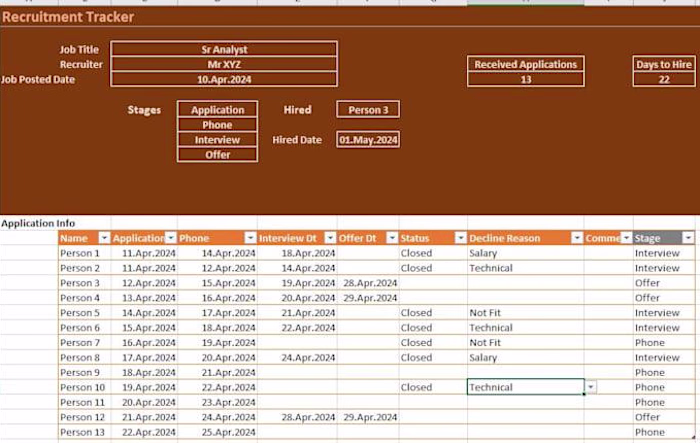Click Person 7 decline reason Not Fit
Viewport: 700px width, 443px height.
pyautogui.click(x=525, y=343)
